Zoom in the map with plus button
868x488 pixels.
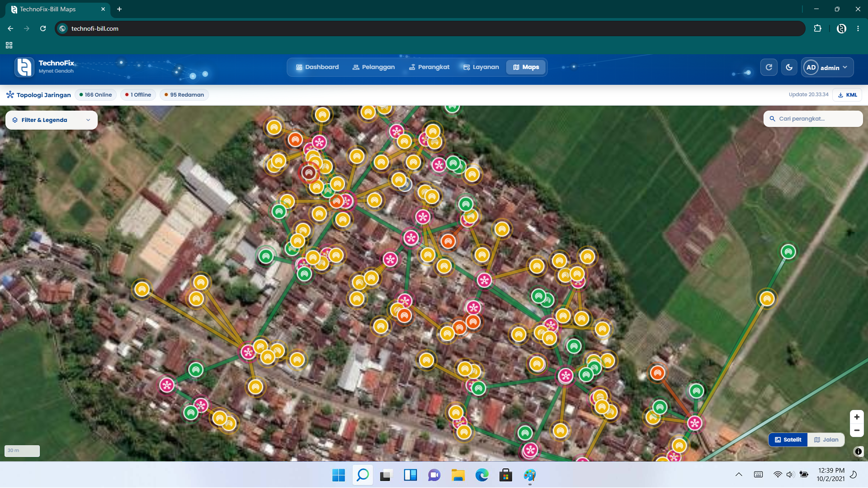tap(857, 417)
